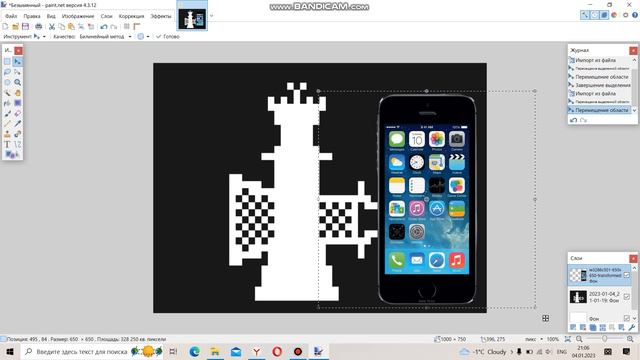Toggle Colors window button top right
This screenshot has width=640, height=360.
[614, 15]
